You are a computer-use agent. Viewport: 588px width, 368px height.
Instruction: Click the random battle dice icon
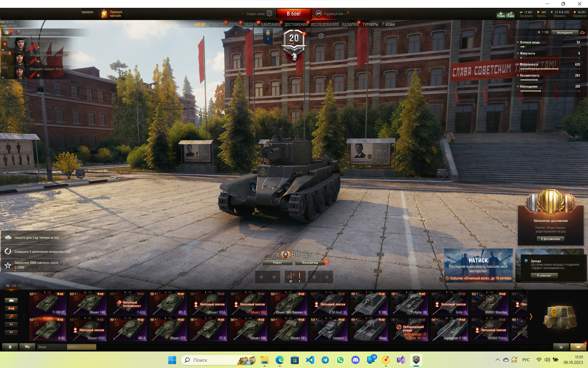click(319, 14)
